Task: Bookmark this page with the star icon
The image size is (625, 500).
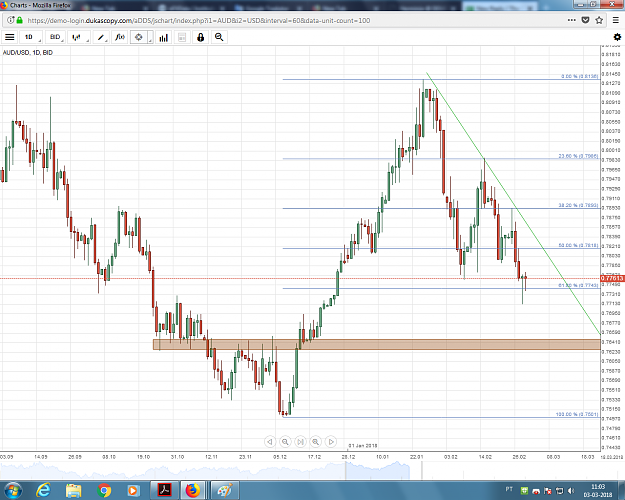Action: pos(599,20)
